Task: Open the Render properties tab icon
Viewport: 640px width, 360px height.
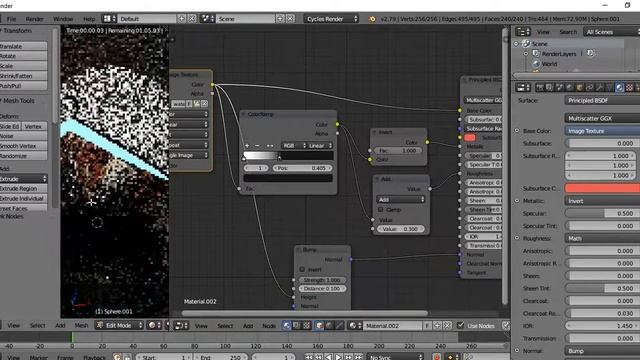Action: coord(540,87)
